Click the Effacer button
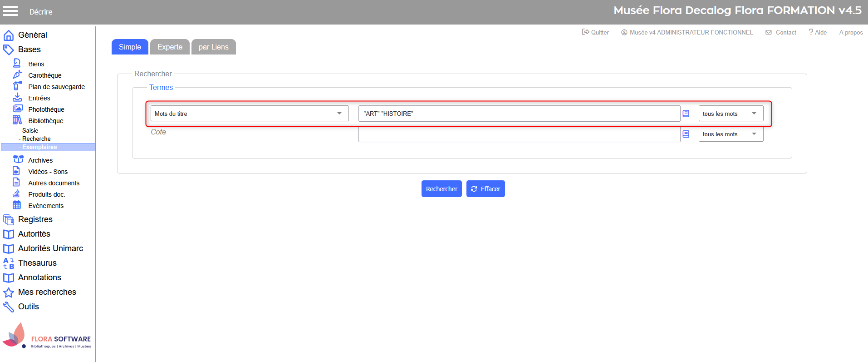 [485, 189]
